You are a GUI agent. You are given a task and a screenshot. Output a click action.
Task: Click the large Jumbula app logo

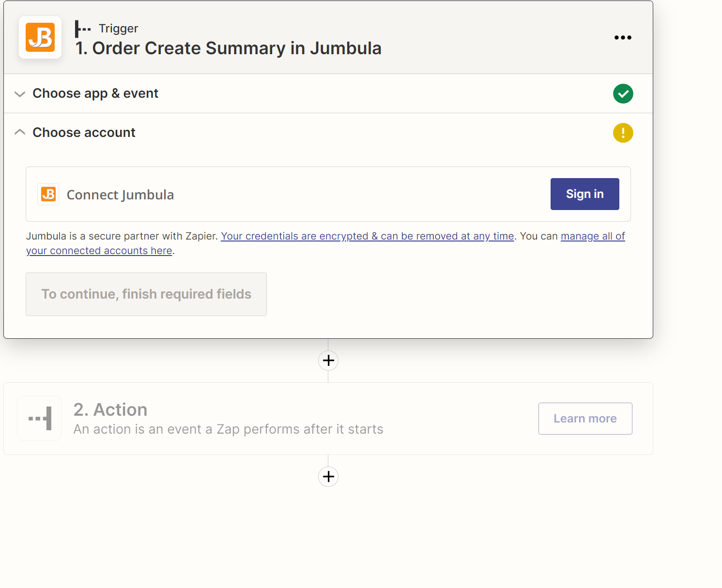coord(40,37)
